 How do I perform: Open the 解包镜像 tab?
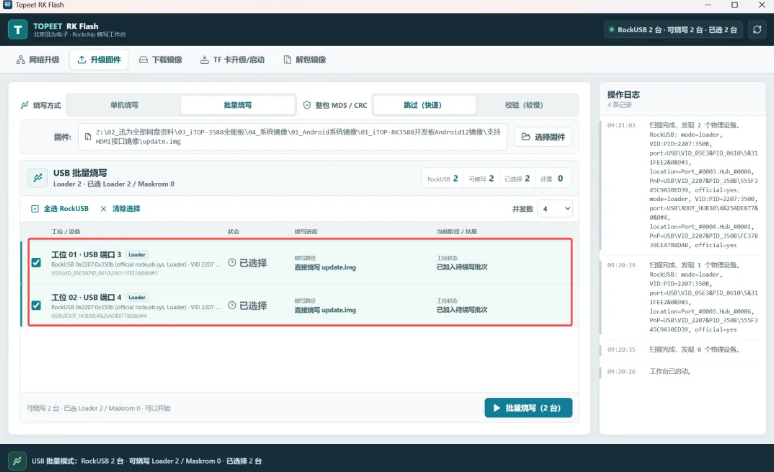pyautogui.click(x=305, y=60)
